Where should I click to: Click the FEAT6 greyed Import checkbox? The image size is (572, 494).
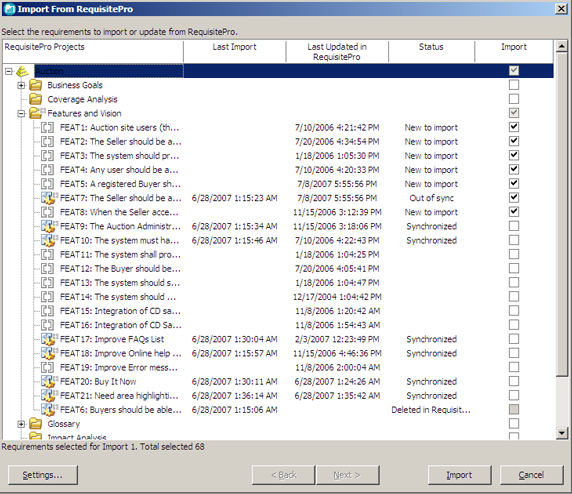click(514, 409)
